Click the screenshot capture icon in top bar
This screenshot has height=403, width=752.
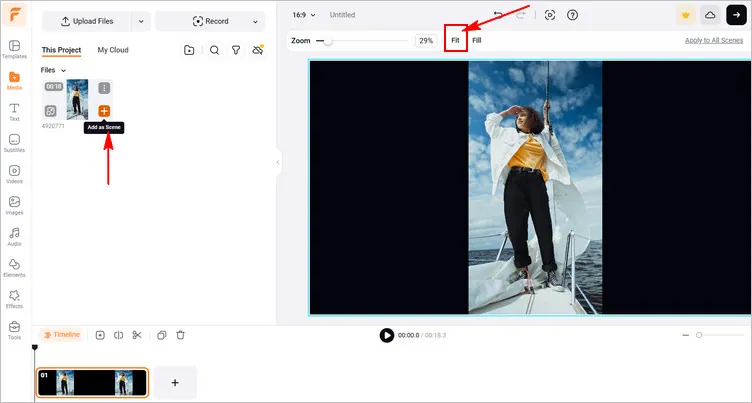click(550, 15)
